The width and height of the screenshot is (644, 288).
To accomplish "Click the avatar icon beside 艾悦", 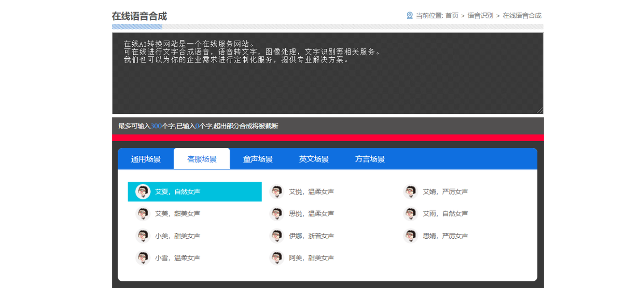I will tap(277, 192).
